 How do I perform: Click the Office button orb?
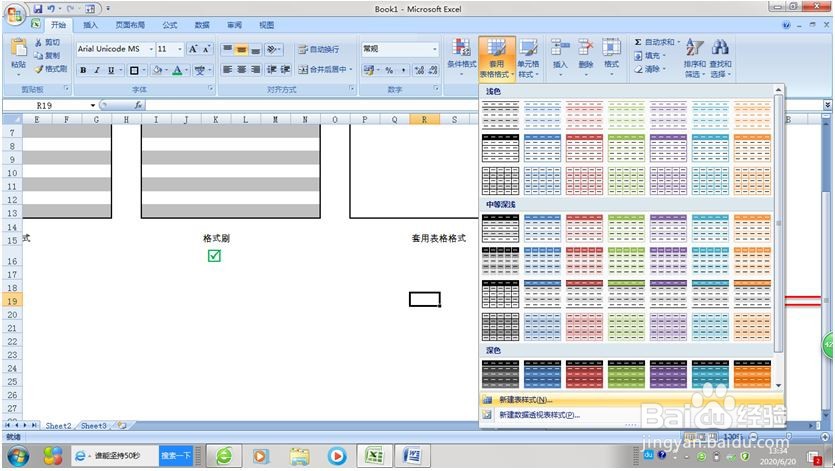14,13
